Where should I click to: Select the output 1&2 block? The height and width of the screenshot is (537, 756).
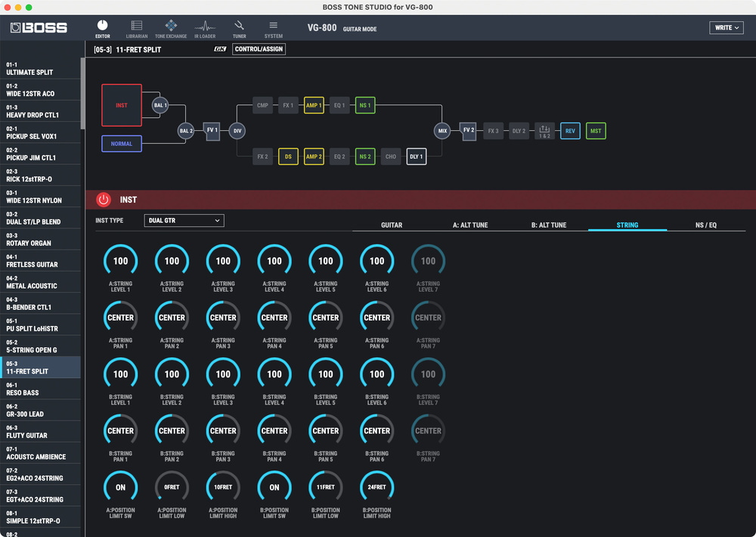pyautogui.click(x=544, y=131)
